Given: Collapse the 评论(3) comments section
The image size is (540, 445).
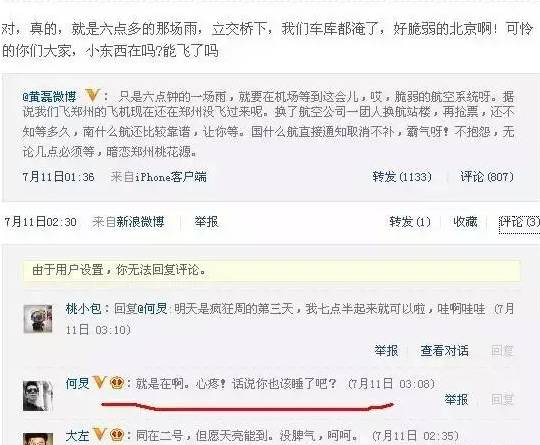Looking at the screenshot, I should point(519,221).
